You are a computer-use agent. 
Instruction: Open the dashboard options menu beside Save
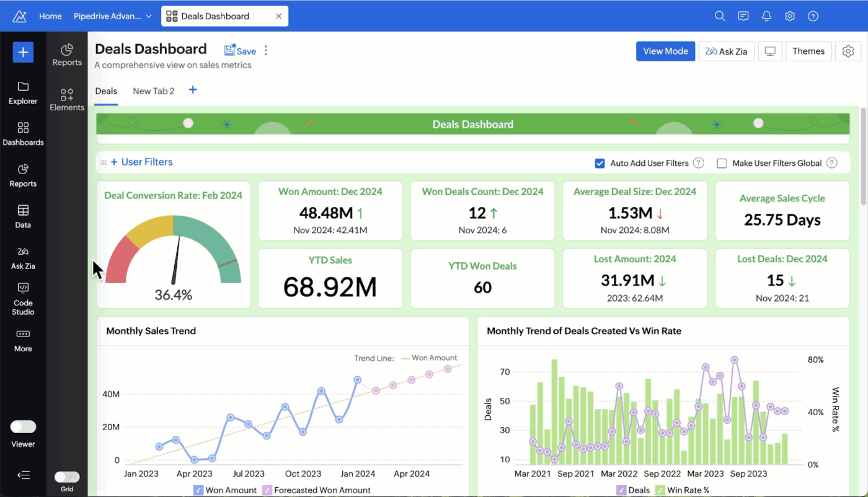pyautogui.click(x=265, y=50)
